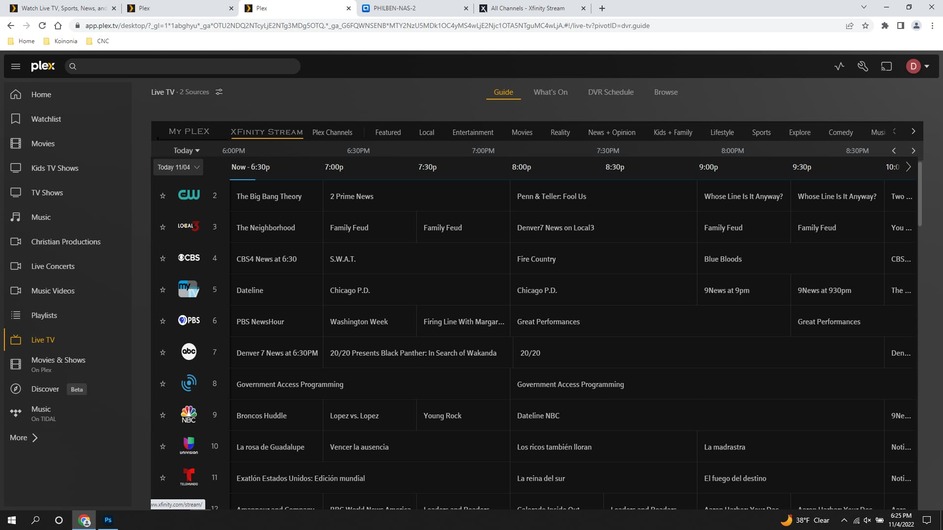Select Plex Channels category
This screenshot has width=943, height=530.
tap(332, 132)
